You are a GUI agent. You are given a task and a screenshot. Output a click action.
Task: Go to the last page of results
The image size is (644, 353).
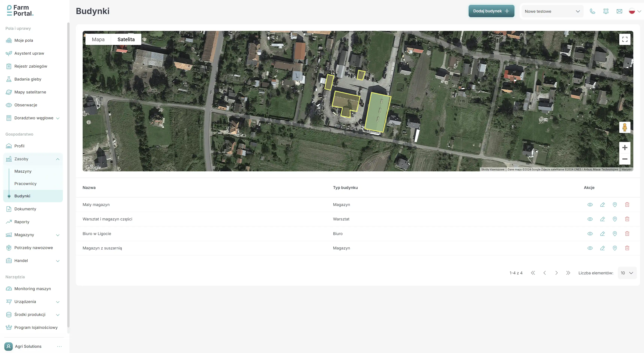tap(568, 273)
